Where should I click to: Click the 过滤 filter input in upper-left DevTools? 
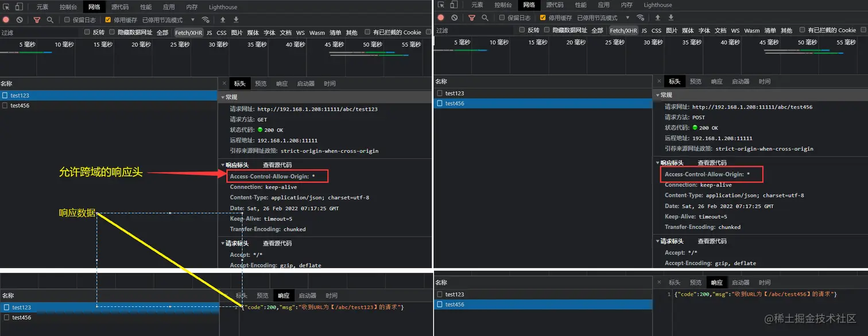[x=40, y=33]
